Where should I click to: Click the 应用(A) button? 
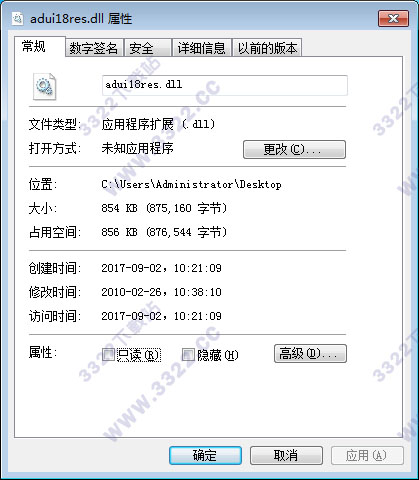tap(367, 455)
